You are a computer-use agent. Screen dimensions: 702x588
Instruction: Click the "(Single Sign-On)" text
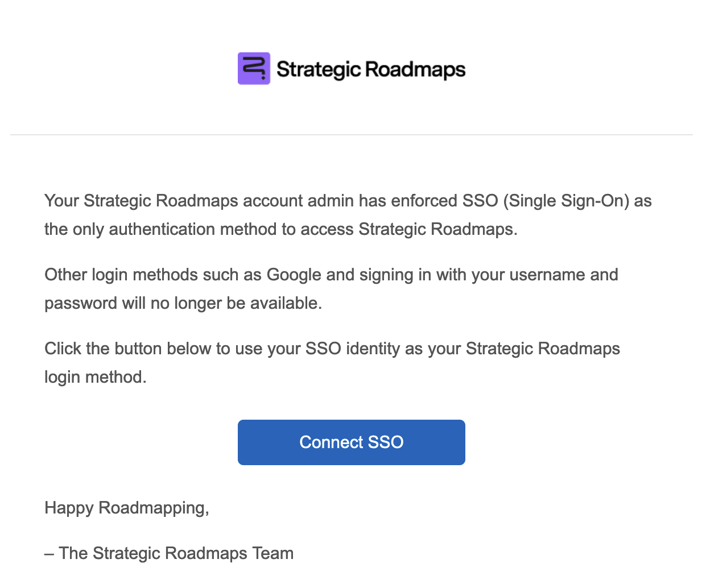566,201
